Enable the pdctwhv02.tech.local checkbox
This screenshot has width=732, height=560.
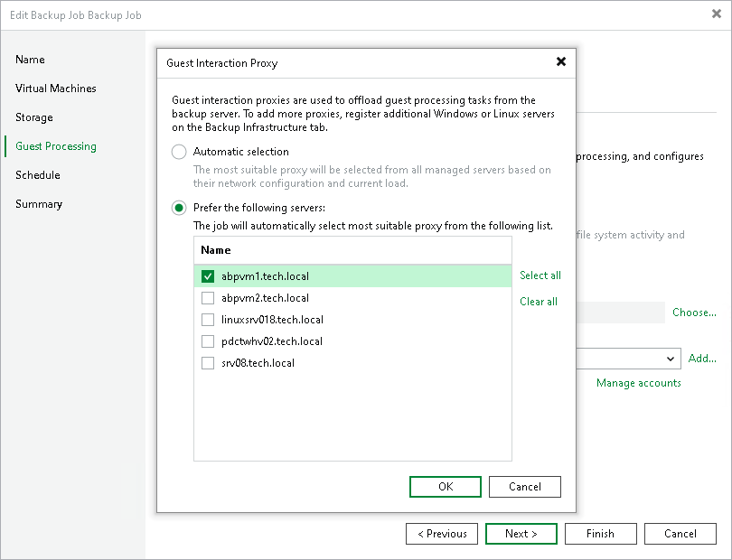[x=208, y=341]
